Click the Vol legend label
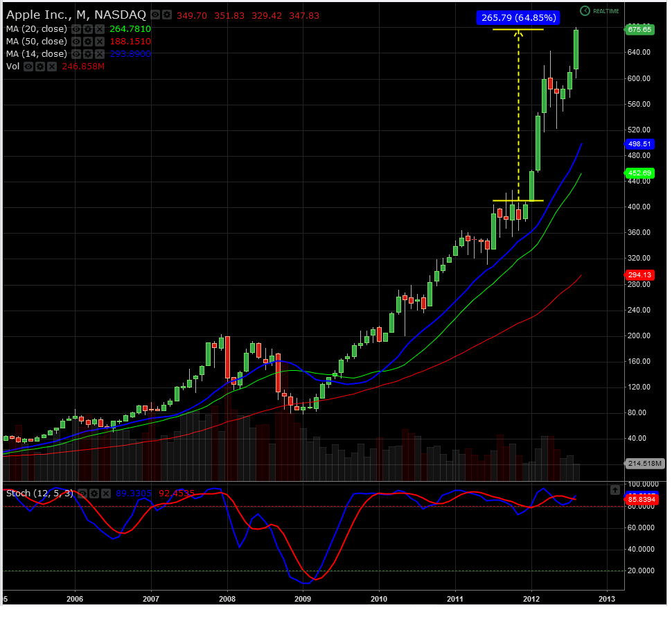Screen dimensions: 672x637 click(13, 67)
